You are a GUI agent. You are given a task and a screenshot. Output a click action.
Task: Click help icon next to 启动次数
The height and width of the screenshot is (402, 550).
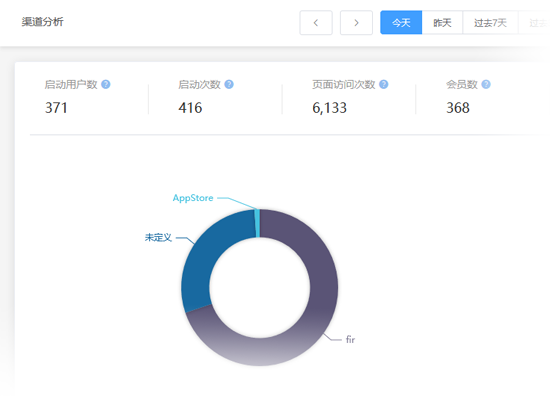pyautogui.click(x=229, y=85)
